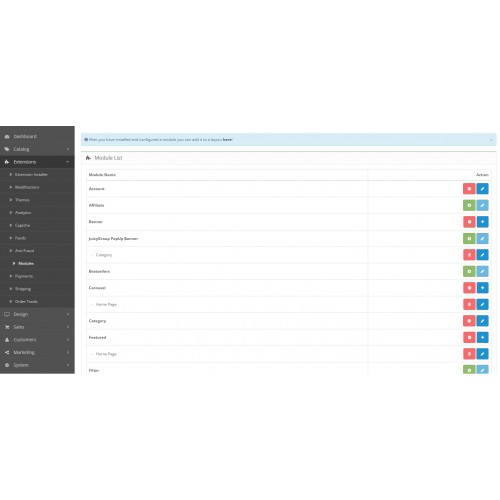Viewport: 500px width, 500px height.
Task: Click the red uninstall button for Account
Action: (469, 189)
